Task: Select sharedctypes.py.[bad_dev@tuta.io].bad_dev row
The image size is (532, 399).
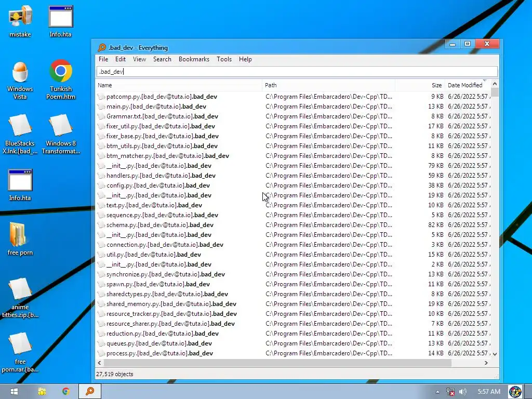Action: [x=293, y=294]
